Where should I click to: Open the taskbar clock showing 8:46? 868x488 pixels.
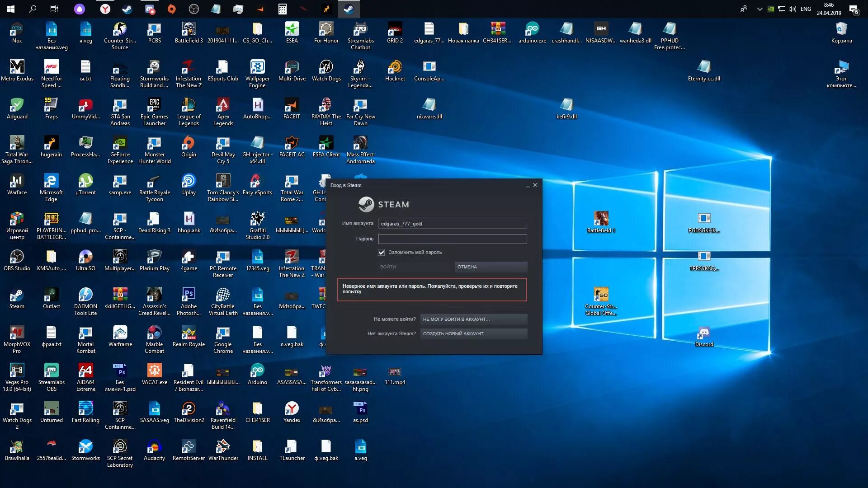(x=829, y=9)
